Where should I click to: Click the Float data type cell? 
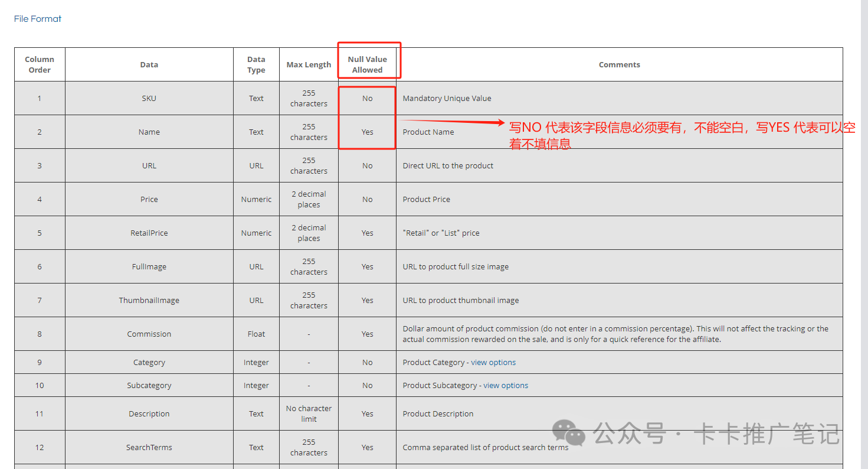click(256, 334)
